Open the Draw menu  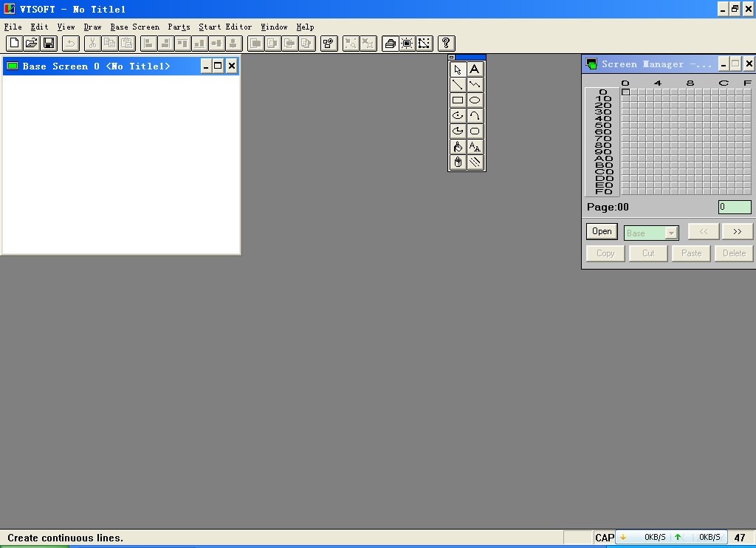point(92,27)
